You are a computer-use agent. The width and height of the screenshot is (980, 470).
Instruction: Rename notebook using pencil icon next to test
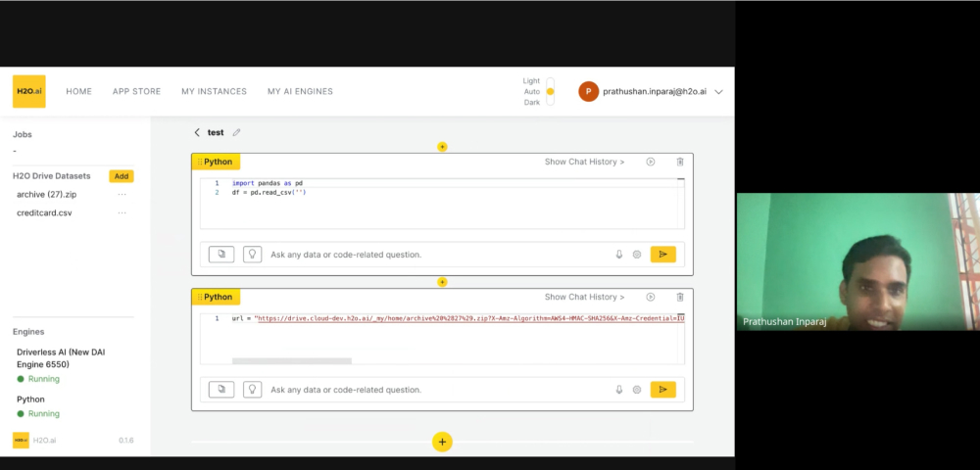pos(236,132)
